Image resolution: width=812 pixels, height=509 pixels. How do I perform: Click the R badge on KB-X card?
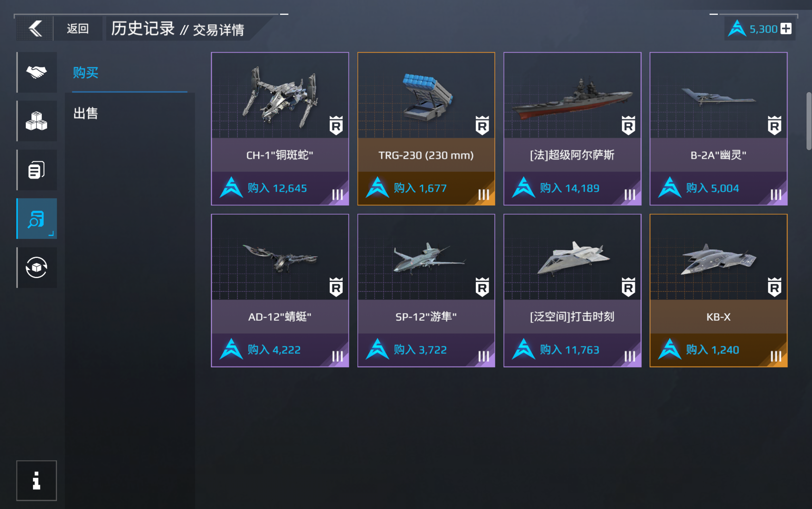774,287
